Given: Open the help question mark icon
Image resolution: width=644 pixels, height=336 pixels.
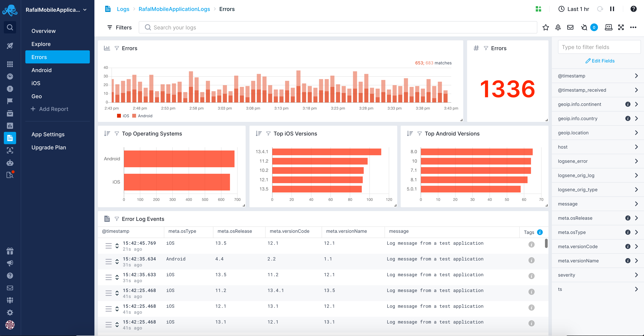Looking at the screenshot, I should coord(633,9).
